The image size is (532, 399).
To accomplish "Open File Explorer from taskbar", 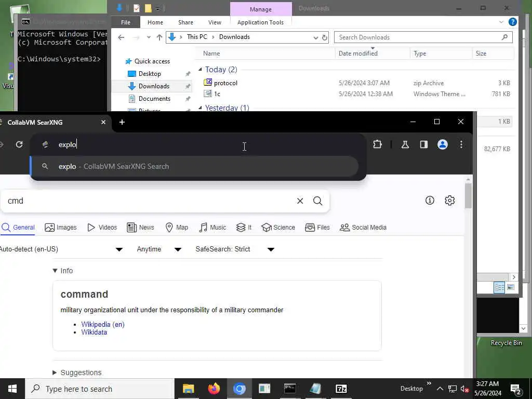I will point(188,389).
